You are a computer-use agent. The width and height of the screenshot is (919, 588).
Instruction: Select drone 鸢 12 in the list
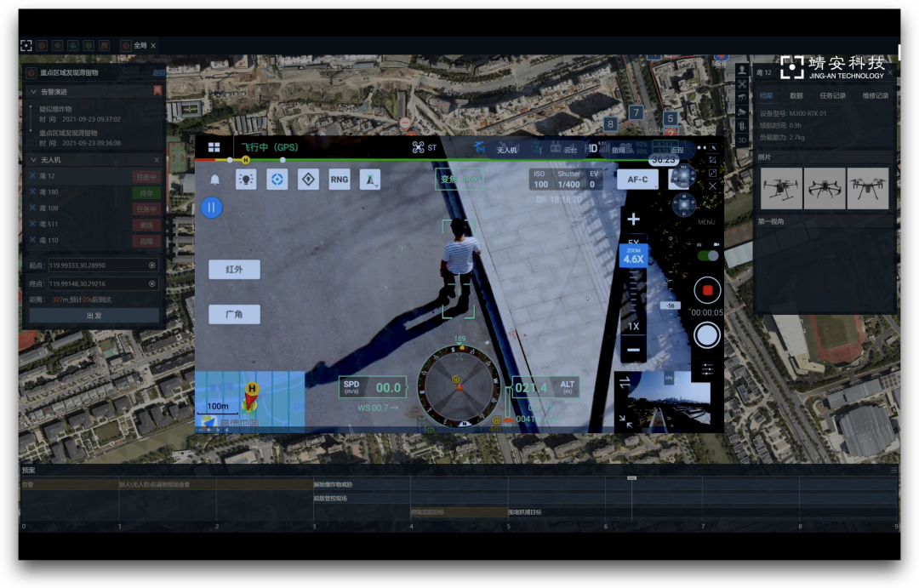pyautogui.click(x=94, y=176)
